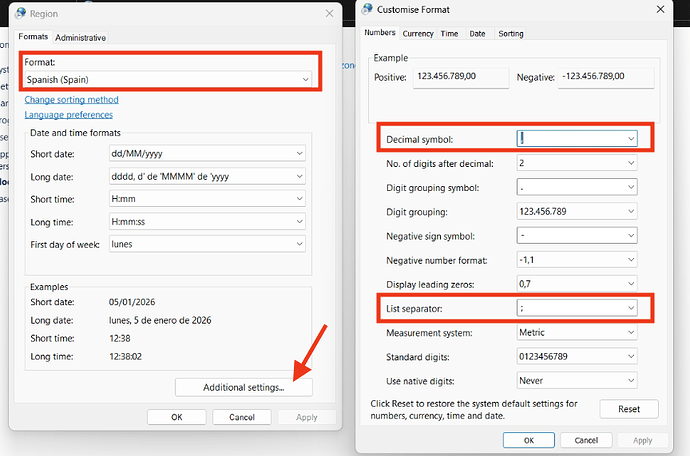The width and height of the screenshot is (690, 456).
Task: Open the Date tab in Customise Format
Action: click(477, 33)
